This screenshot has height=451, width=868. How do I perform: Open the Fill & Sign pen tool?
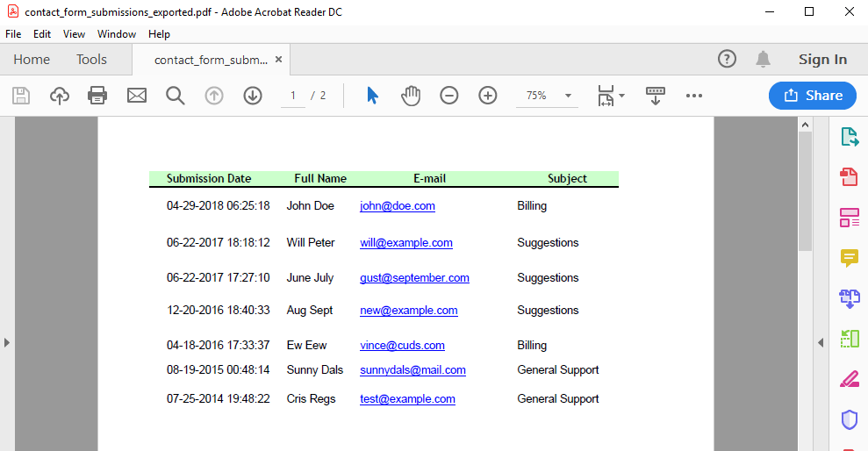(849, 379)
